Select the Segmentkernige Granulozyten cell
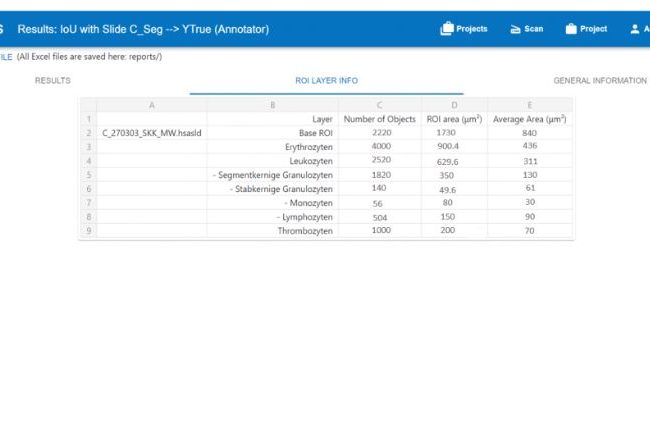650x430 pixels. (x=272, y=175)
